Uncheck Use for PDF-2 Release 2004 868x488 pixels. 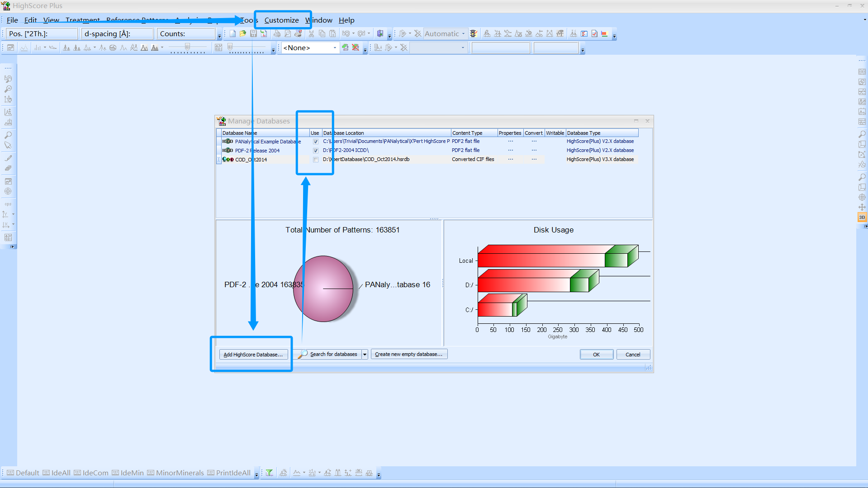pyautogui.click(x=316, y=151)
